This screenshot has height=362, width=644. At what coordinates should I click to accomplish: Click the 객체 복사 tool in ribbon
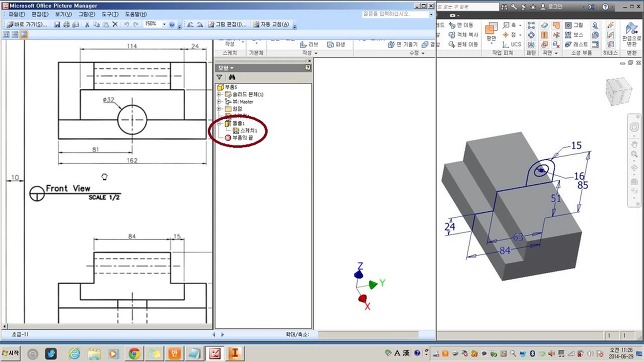(x=464, y=35)
